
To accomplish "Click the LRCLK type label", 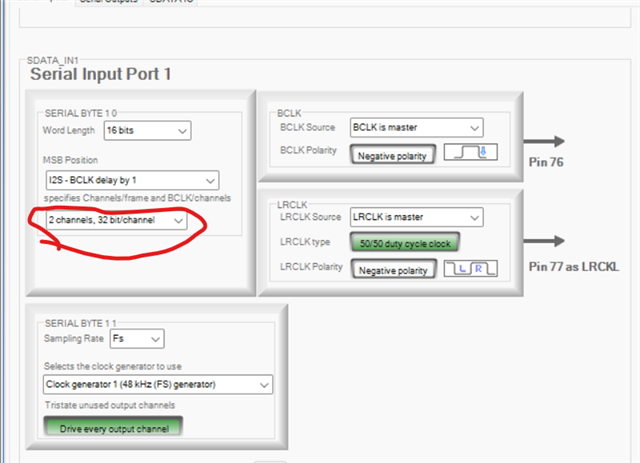I will tap(305, 242).
